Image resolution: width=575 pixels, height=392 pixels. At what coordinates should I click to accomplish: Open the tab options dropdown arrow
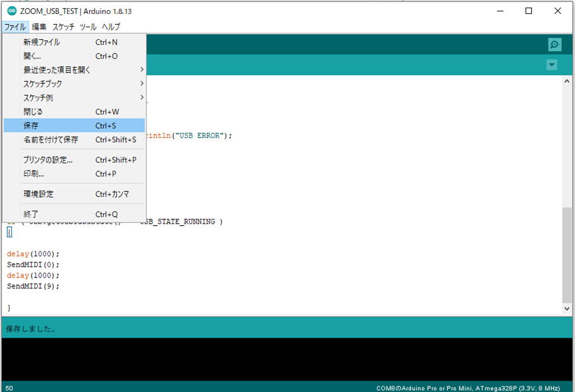point(552,65)
